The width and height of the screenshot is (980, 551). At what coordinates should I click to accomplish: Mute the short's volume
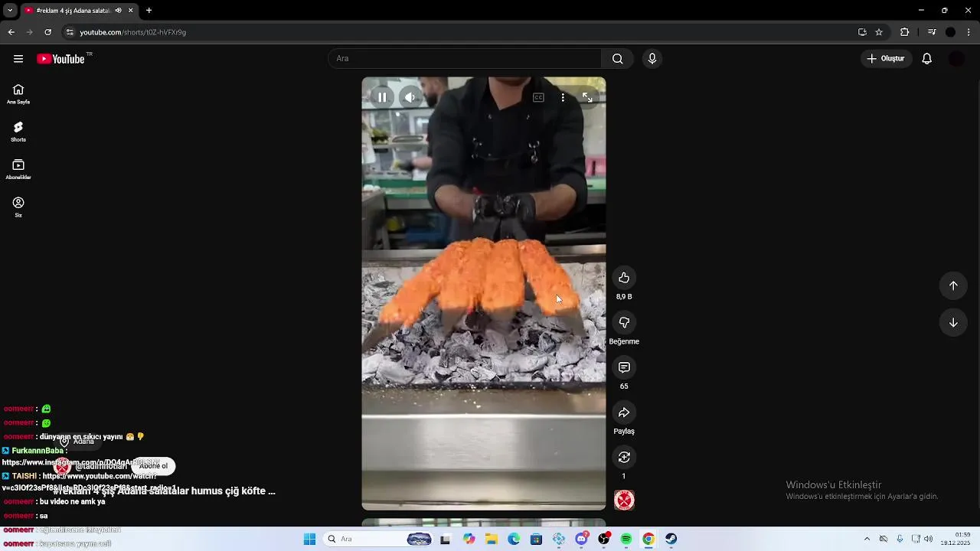point(410,97)
